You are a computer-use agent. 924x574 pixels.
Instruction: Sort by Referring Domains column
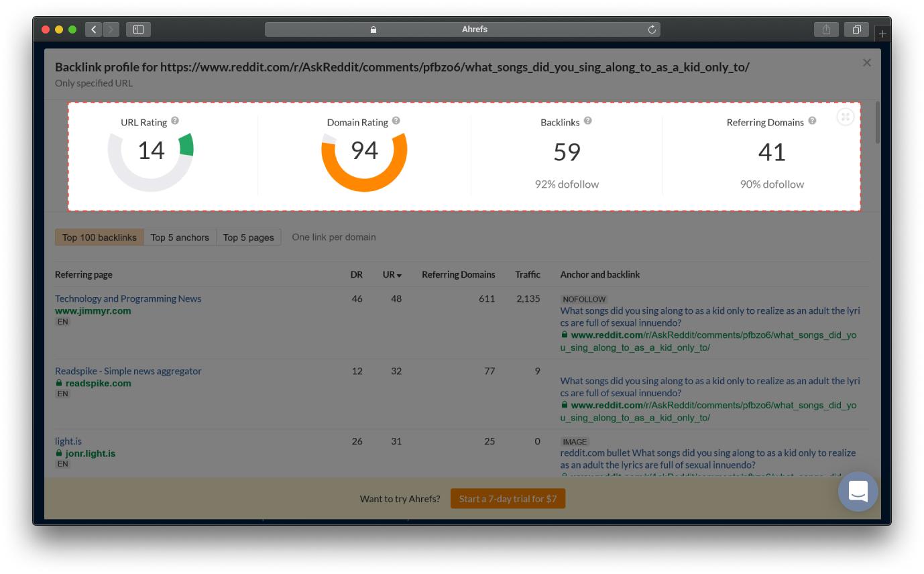459,274
